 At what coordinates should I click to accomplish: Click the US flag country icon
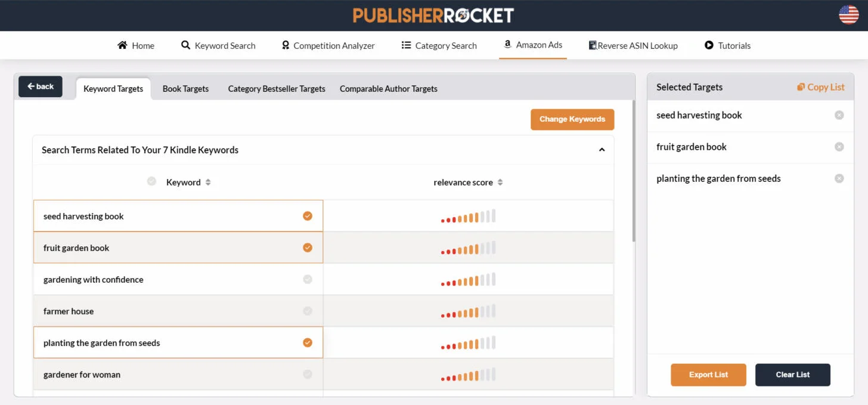click(x=849, y=14)
